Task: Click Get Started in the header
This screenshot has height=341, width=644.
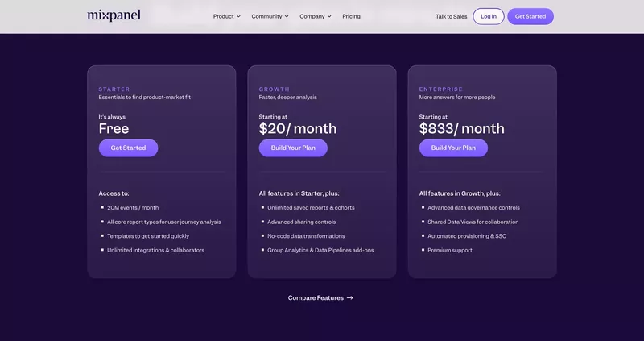Action: (x=530, y=16)
